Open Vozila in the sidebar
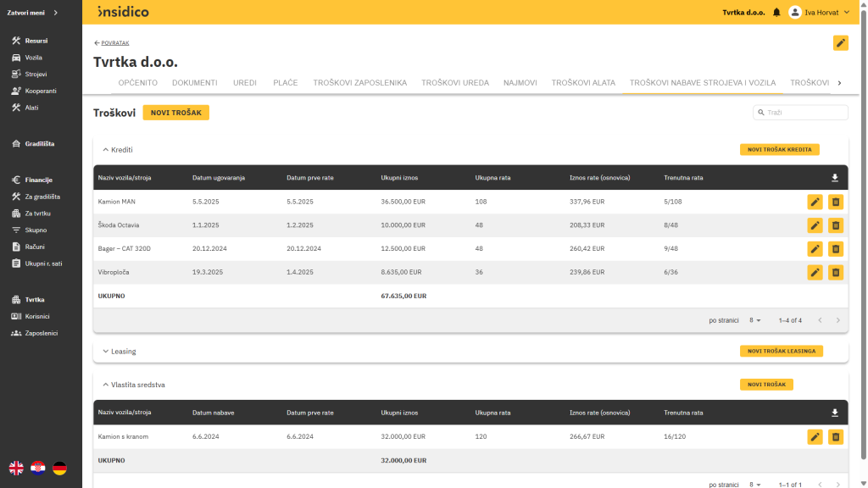Viewport: 868px width, 488px height. (x=34, y=58)
